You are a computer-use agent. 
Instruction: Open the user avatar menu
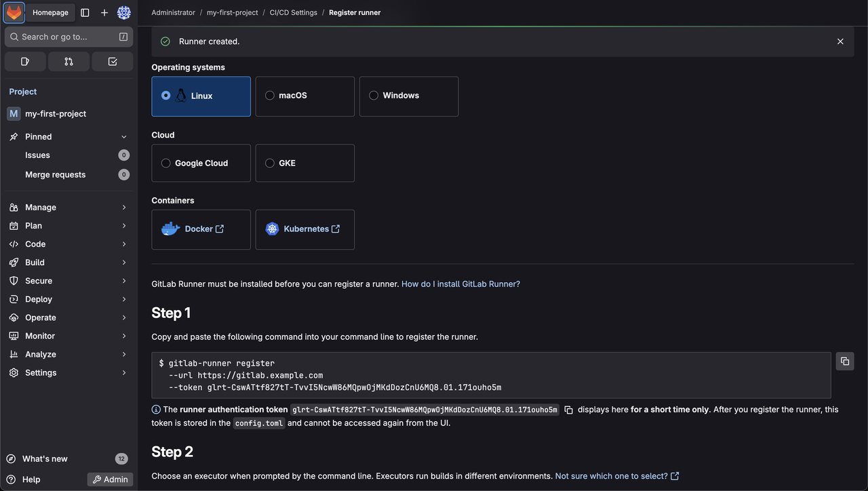pos(124,12)
